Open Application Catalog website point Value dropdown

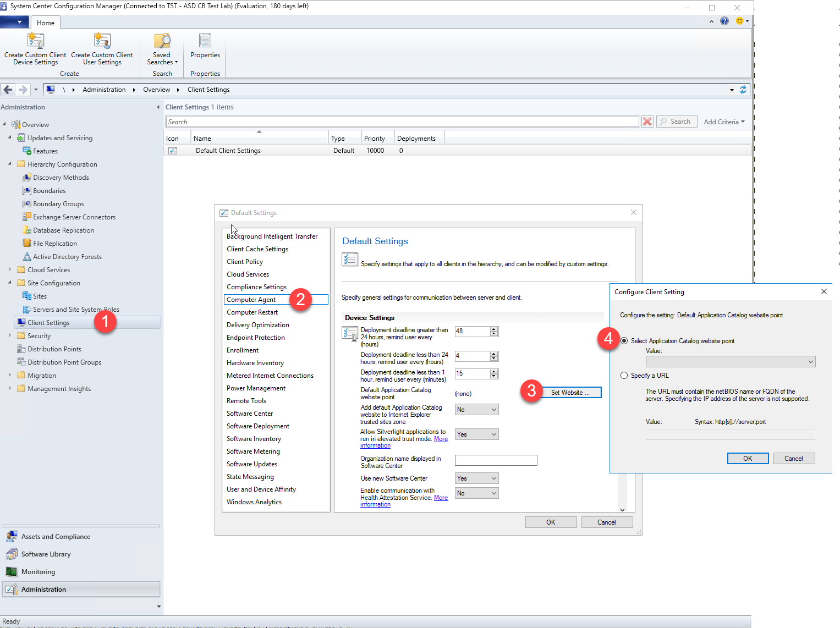coord(731,361)
